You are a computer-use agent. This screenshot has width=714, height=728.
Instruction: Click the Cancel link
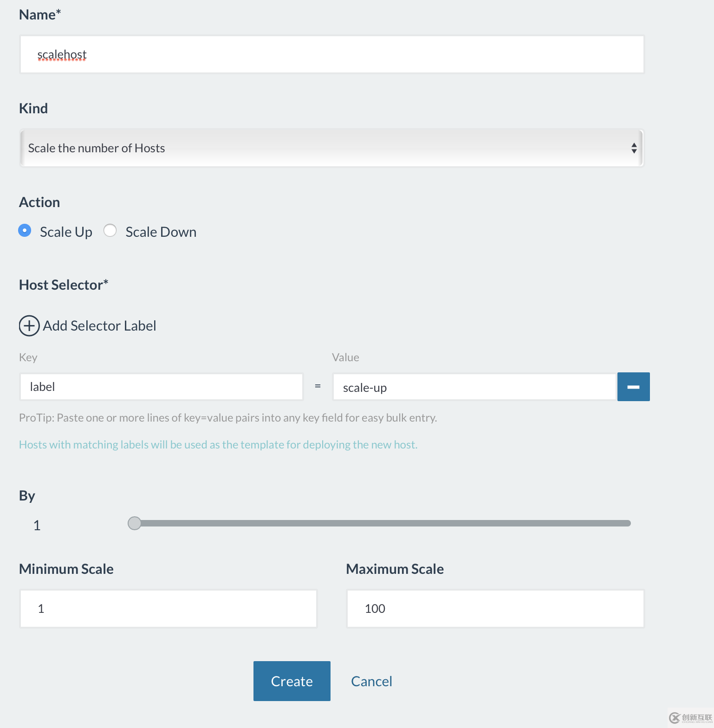pyautogui.click(x=371, y=681)
